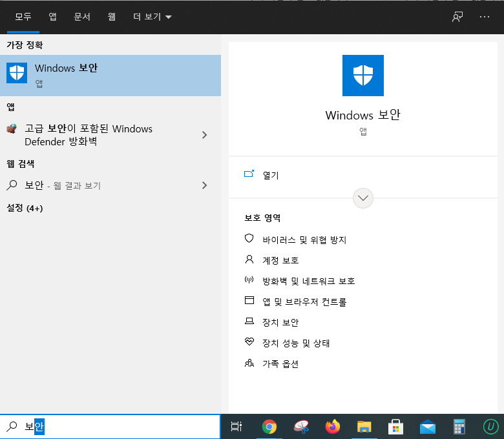Select the 모두 search tab

[23, 17]
